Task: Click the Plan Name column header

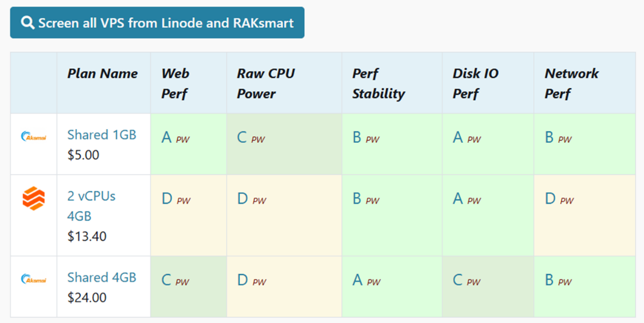Action: pos(103,74)
